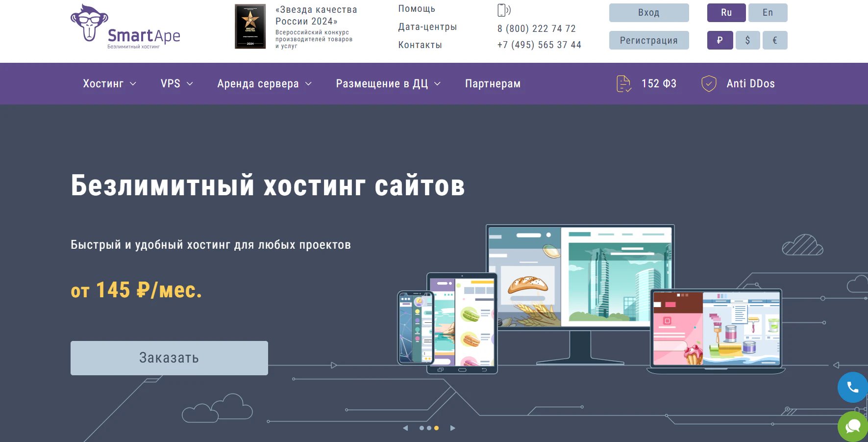Image resolution: width=868 pixels, height=442 pixels.
Task: Expand the Хостинг dropdown menu
Action: pyautogui.click(x=109, y=84)
